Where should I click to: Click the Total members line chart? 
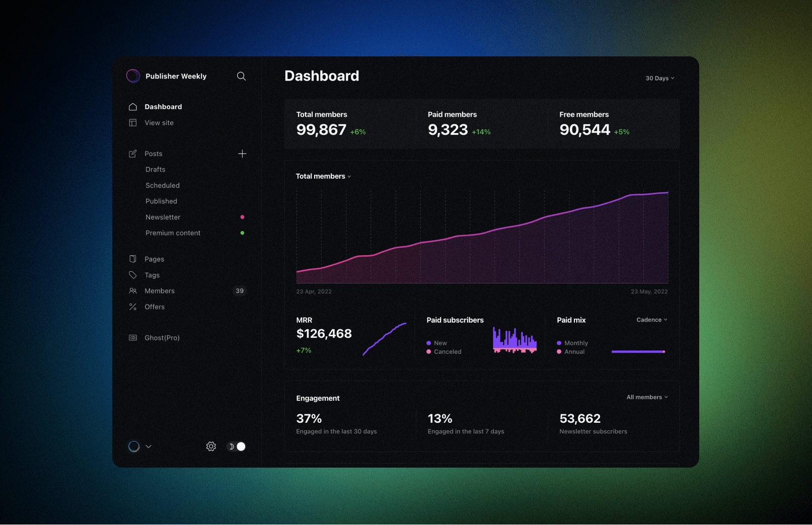pos(482,237)
